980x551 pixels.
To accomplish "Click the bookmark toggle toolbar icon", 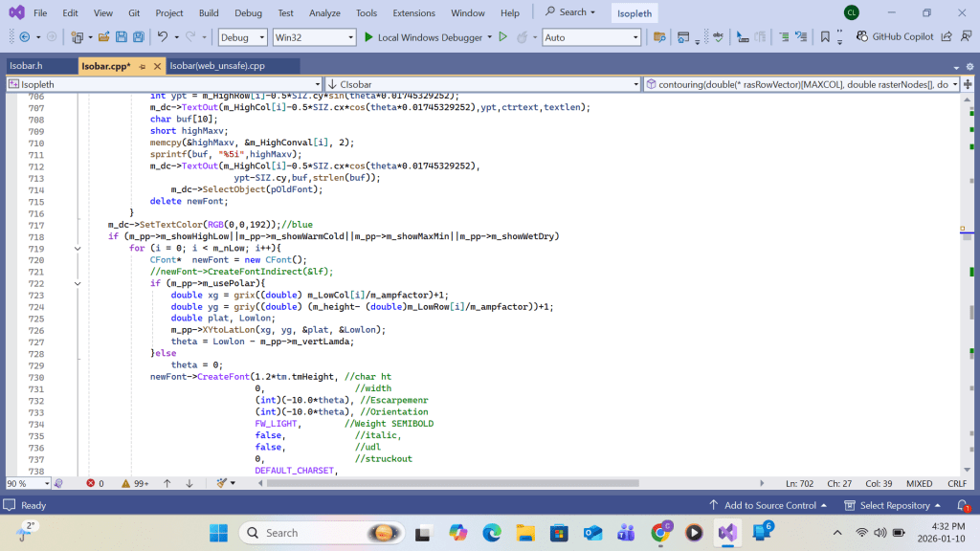I will point(825,37).
